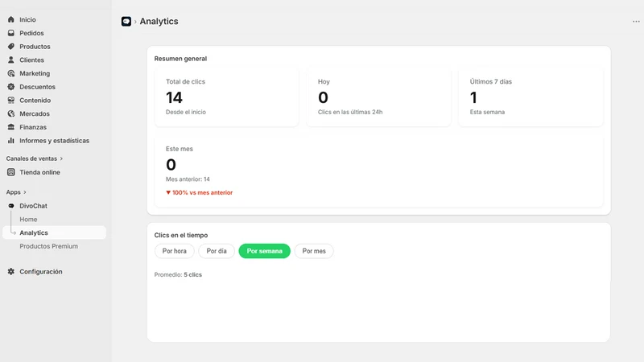Click the Últimos 7 días value 1
This screenshot has height=362, width=644.
(x=473, y=97)
